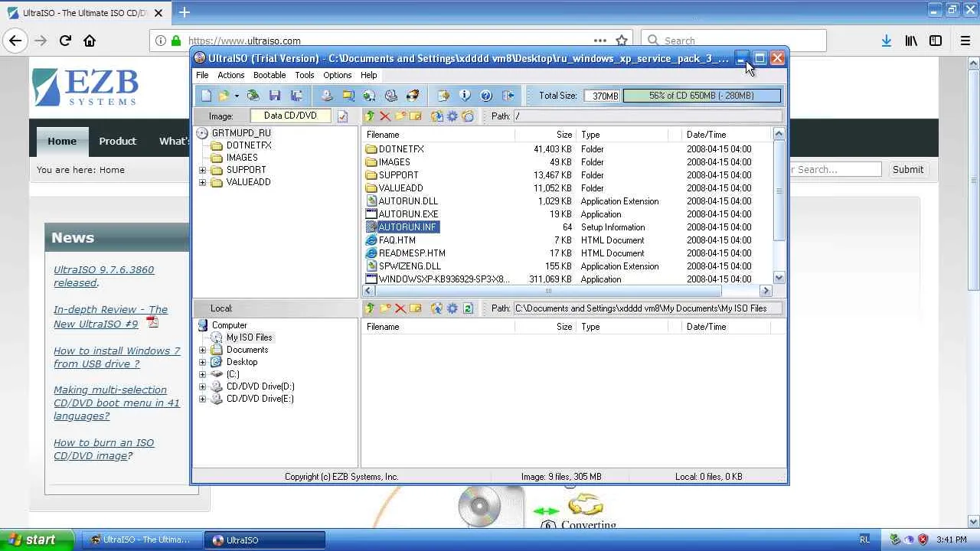Open 'How to install Windows 7 from USB drive' link
The height and width of the screenshot is (551, 980).
click(117, 357)
